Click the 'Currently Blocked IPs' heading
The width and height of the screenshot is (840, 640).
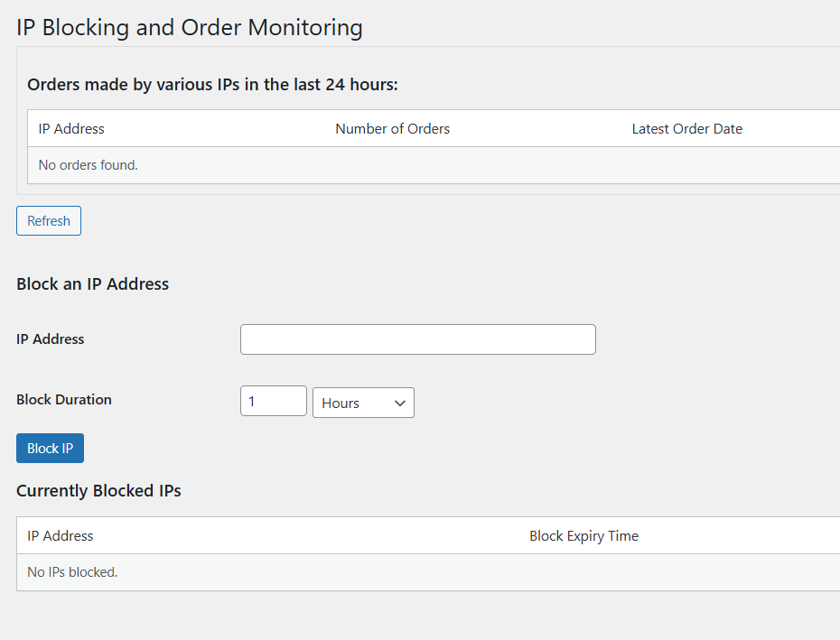click(x=98, y=491)
